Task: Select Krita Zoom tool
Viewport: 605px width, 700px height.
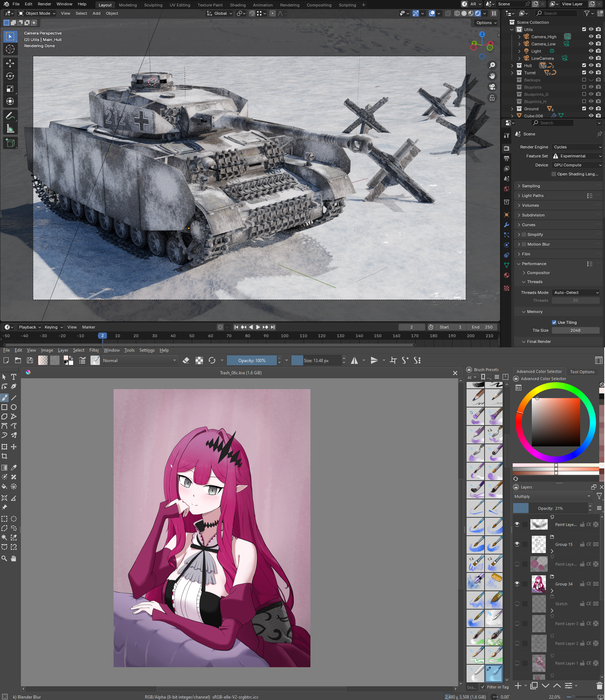Action: (4, 558)
